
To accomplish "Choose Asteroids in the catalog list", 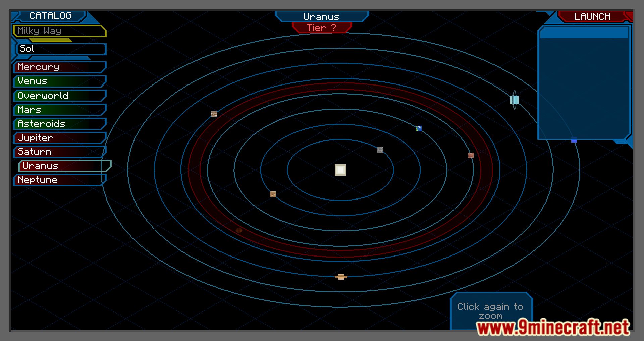I will [x=60, y=124].
